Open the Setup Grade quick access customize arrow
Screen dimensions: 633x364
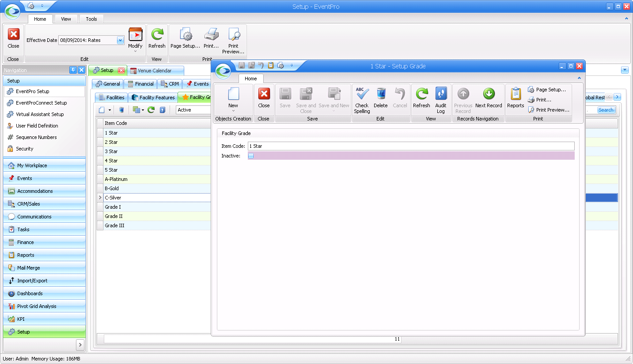(292, 65)
